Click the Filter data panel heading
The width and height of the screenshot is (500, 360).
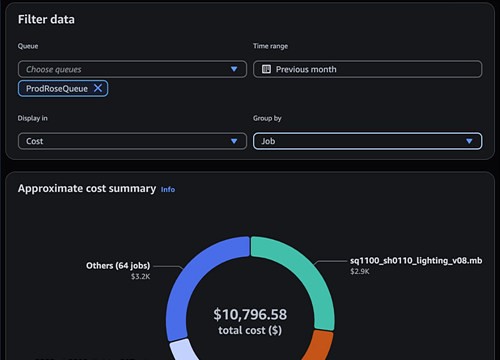(46, 19)
